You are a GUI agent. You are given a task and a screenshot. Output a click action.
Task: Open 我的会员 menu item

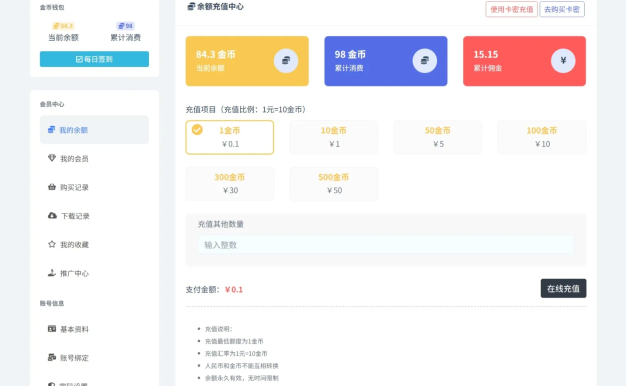[94, 158]
